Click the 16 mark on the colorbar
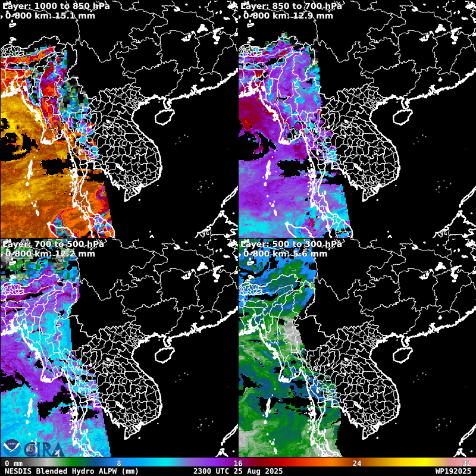 tap(238, 463)
